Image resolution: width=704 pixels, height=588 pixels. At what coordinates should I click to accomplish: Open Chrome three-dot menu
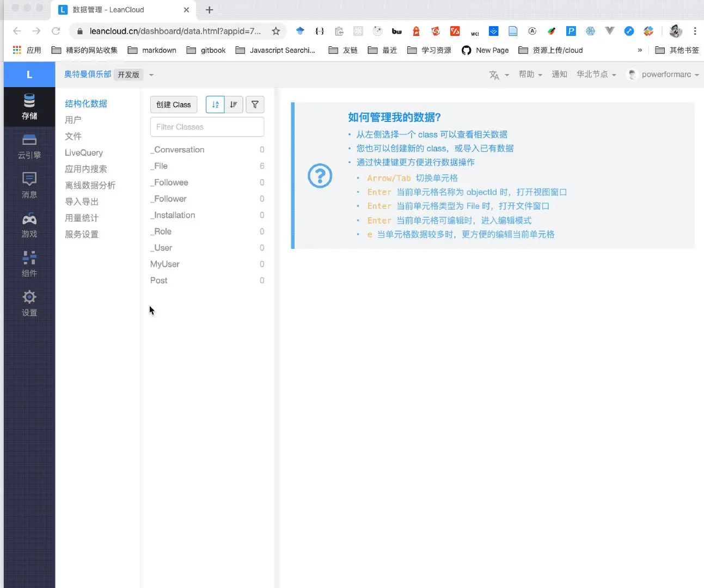click(695, 31)
